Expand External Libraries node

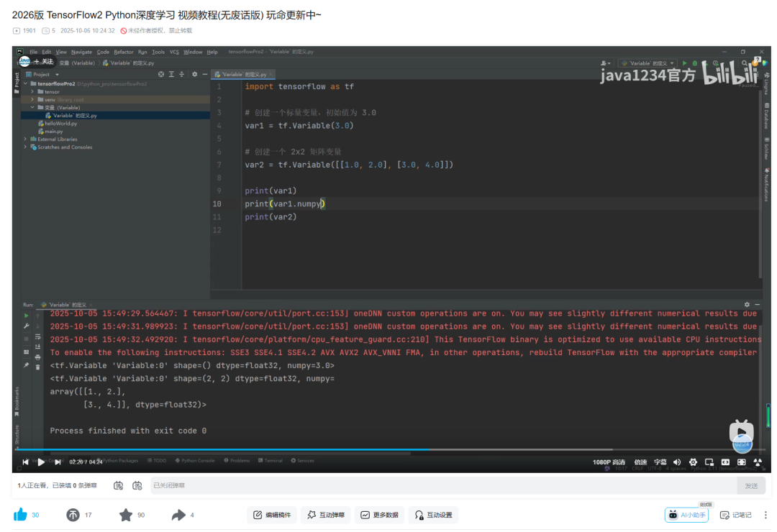pyautogui.click(x=26, y=139)
